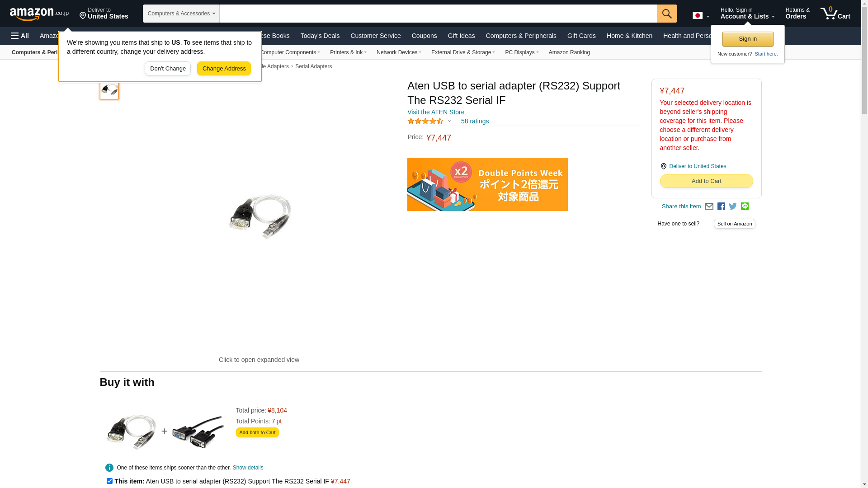Open Gift Cards in navigation bar
The height and width of the screenshot is (488, 868).
[x=581, y=36]
